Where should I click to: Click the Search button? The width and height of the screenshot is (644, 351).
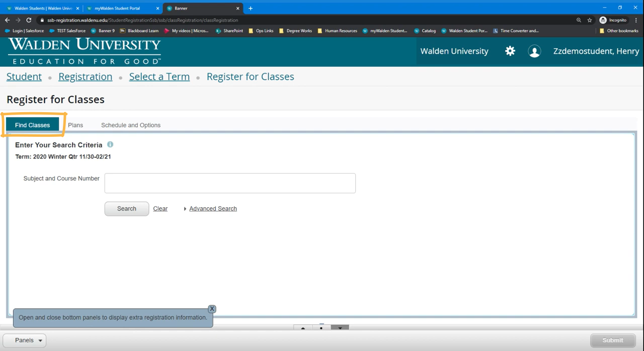127,209
